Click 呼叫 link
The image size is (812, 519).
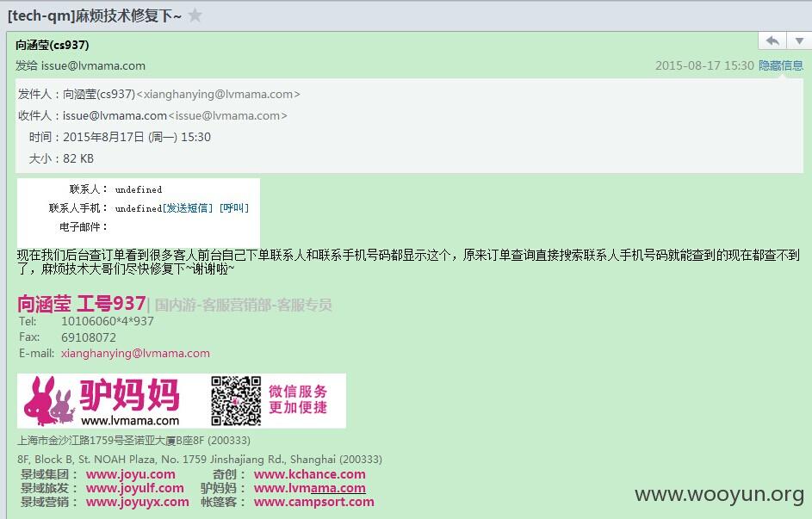[x=234, y=208]
